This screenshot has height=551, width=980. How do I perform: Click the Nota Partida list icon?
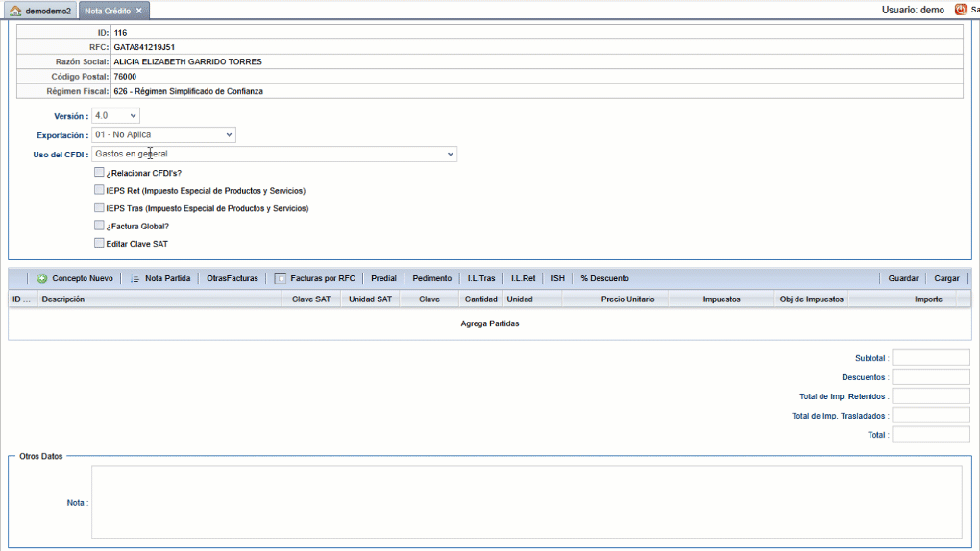point(135,278)
